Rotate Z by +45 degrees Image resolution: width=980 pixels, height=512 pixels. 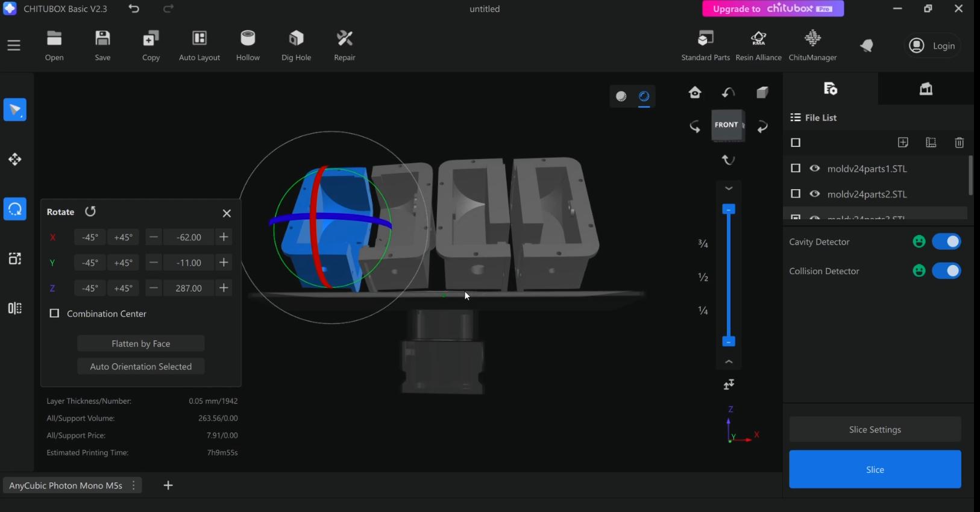coord(124,289)
